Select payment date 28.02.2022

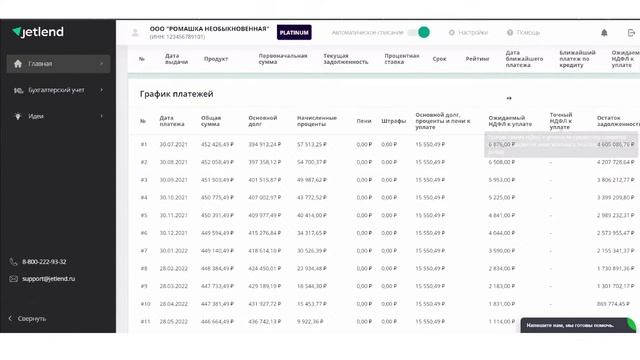[x=173, y=269]
